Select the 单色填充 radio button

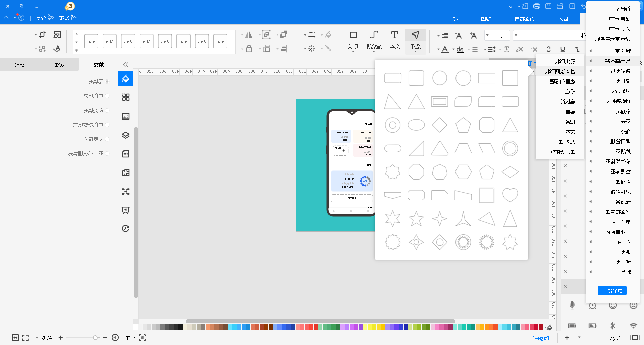point(107,96)
